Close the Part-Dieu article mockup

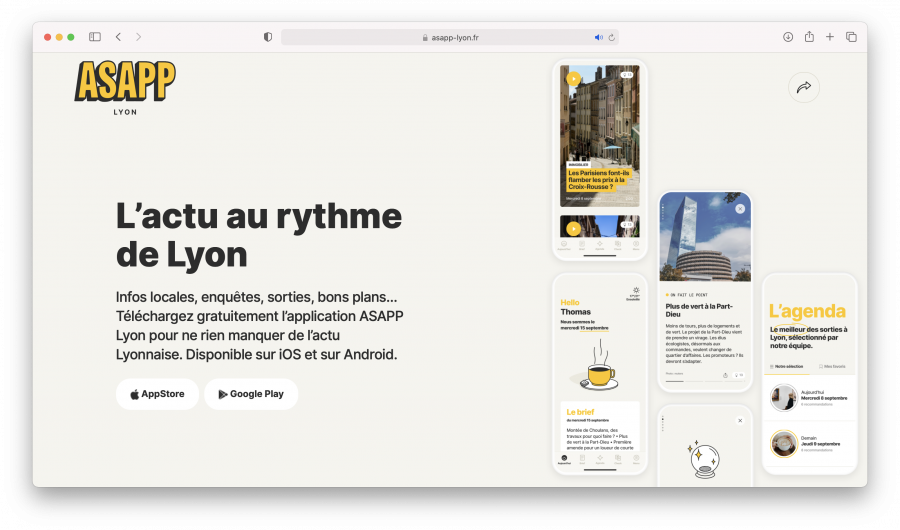coord(740,209)
